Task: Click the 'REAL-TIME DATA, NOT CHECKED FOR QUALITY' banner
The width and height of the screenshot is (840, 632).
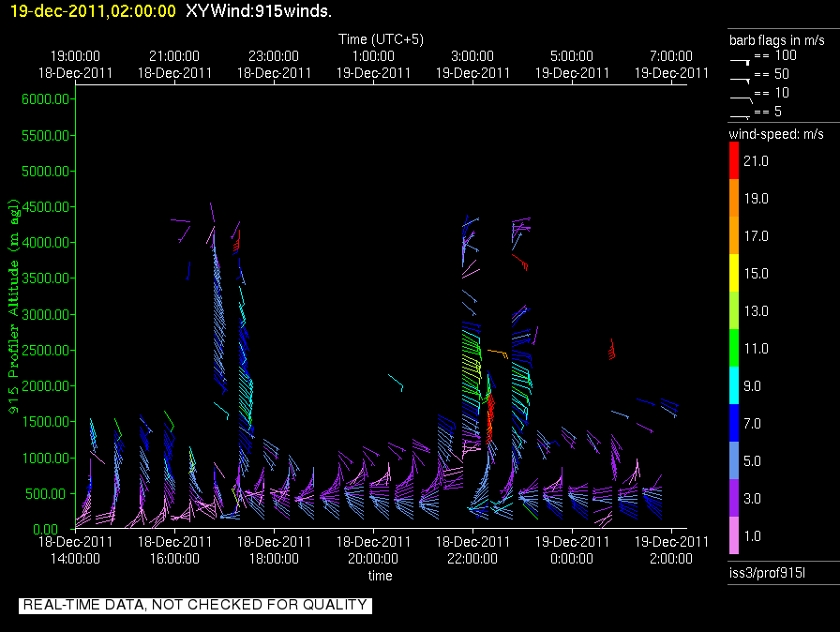Action: [195, 605]
